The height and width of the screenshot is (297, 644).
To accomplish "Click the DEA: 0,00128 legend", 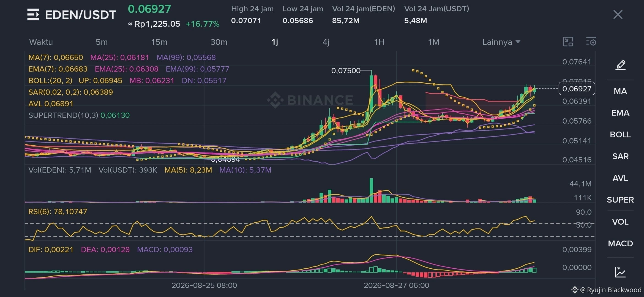I will pyautogui.click(x=105, y=250).
